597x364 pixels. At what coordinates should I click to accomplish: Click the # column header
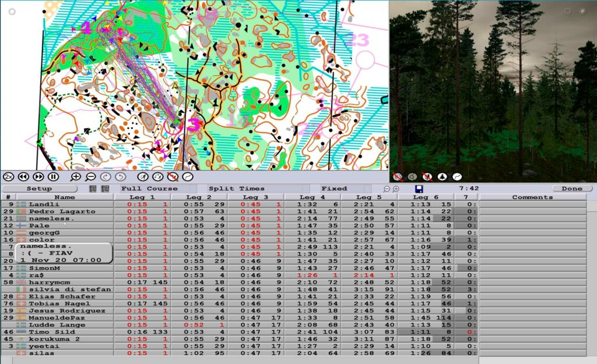(x=8, y=197)
